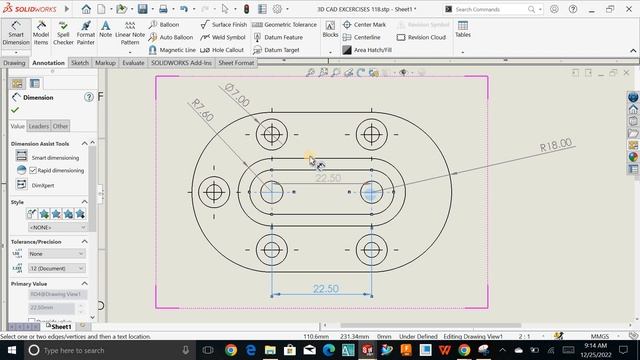Select the Smart Dimension tool
This screenshot has width=640, height=360.
pyautogui.click(x=16, y=33)
